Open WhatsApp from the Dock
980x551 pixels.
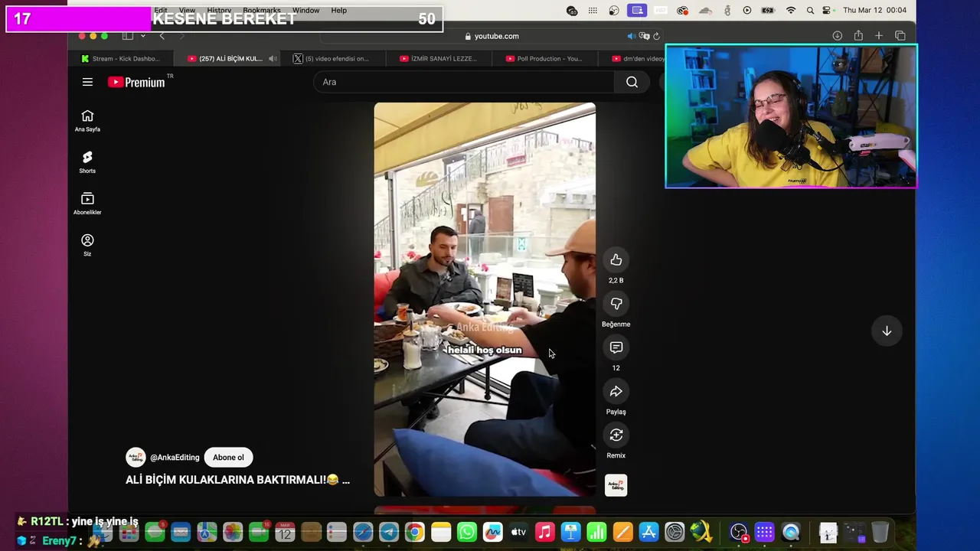[466, 532]
